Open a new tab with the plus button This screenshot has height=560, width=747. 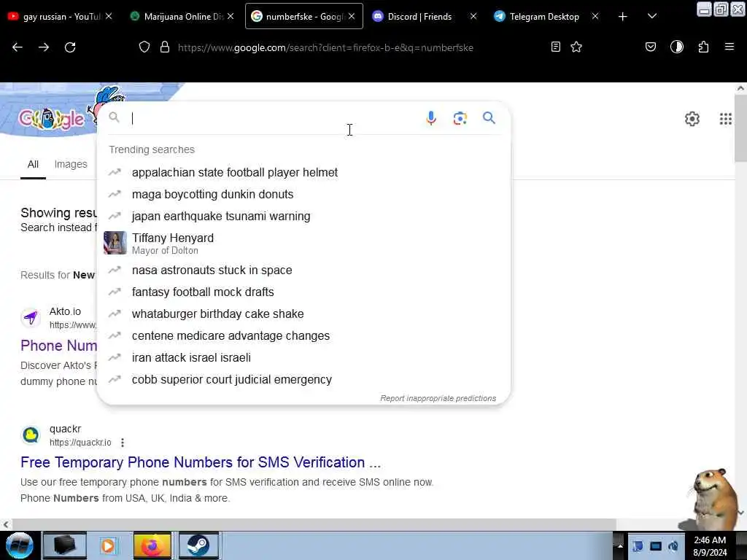pyautogui.click(x=623, y=17)
